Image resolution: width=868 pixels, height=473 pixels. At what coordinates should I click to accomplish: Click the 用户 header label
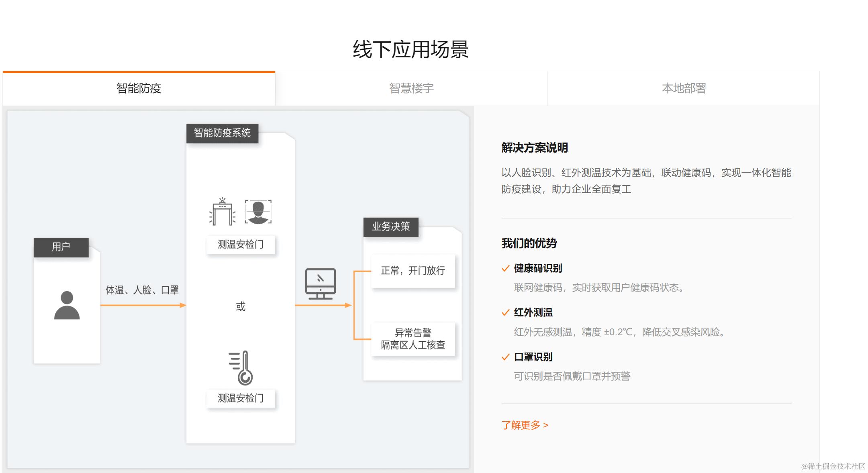click(61, 247)
